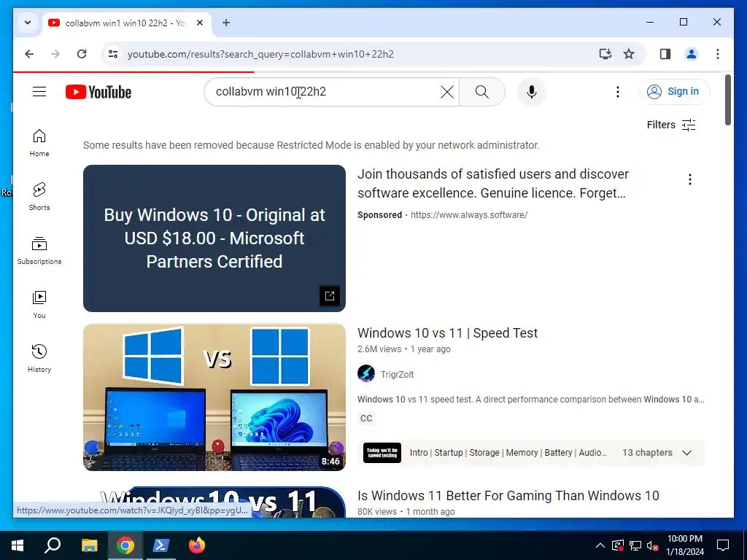Viewport: 747px width, 560px height.
Task: Click the Chrome address bar URL
Action: point(260,54)
